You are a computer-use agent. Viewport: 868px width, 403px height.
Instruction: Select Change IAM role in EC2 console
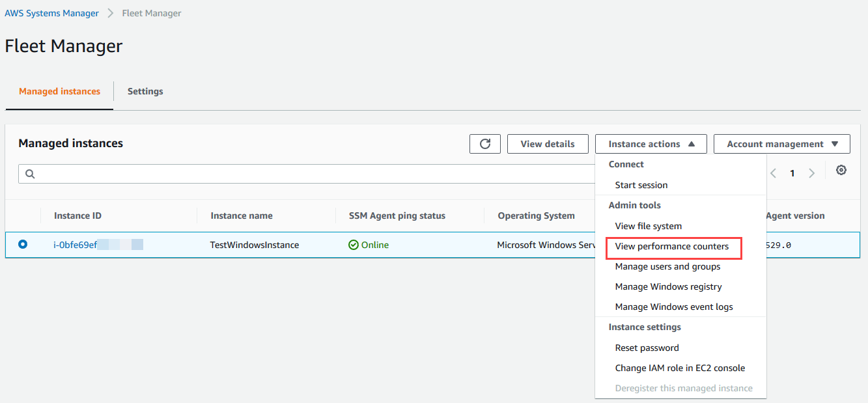tap(680, 368)
